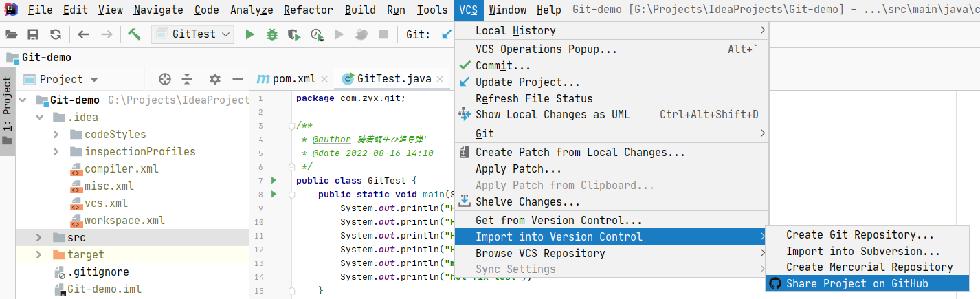Toggle the 1: Project side tool window
Screen dimensions: 980x299
[x=8, y=112]
